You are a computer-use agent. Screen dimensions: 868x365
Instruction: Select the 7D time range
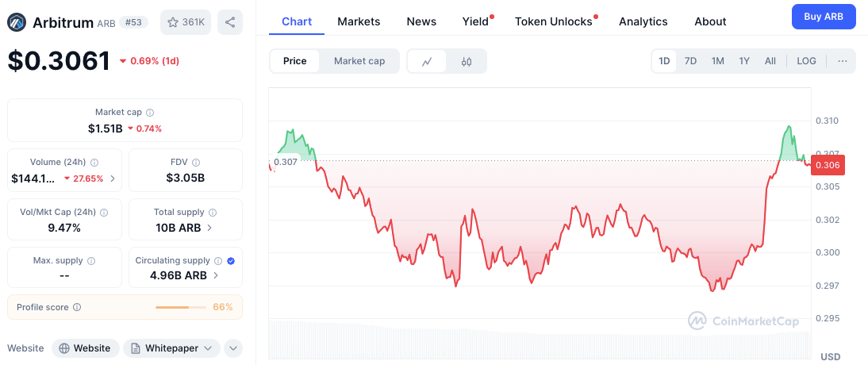pyautogui.click(x=691, y=61)
